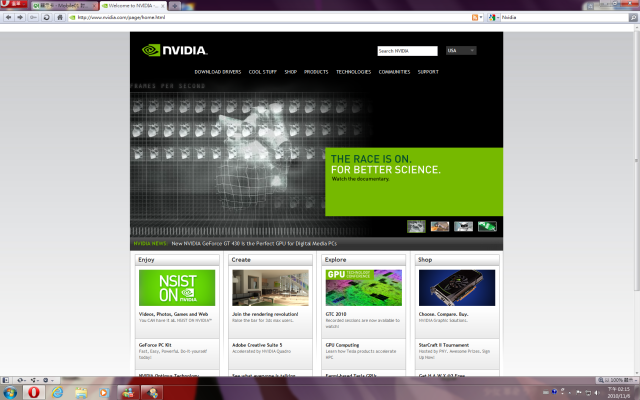Click the Enjoy section header

177,260
